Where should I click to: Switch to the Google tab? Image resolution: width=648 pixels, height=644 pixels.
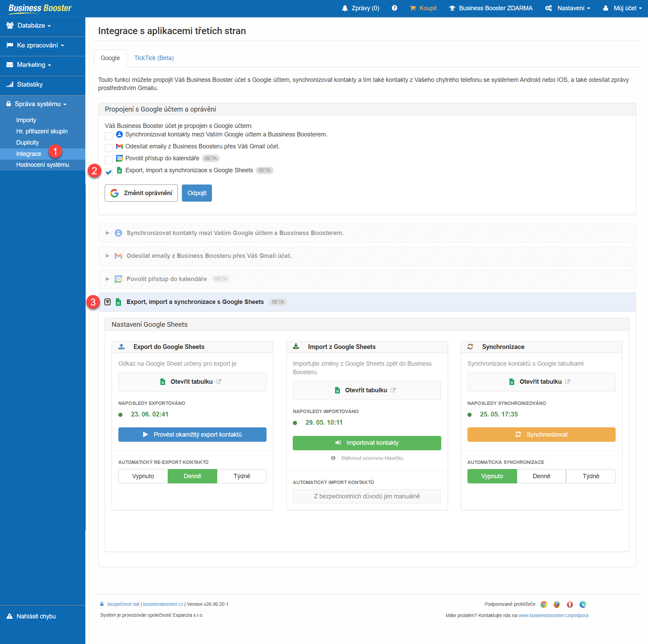(110, 58)
